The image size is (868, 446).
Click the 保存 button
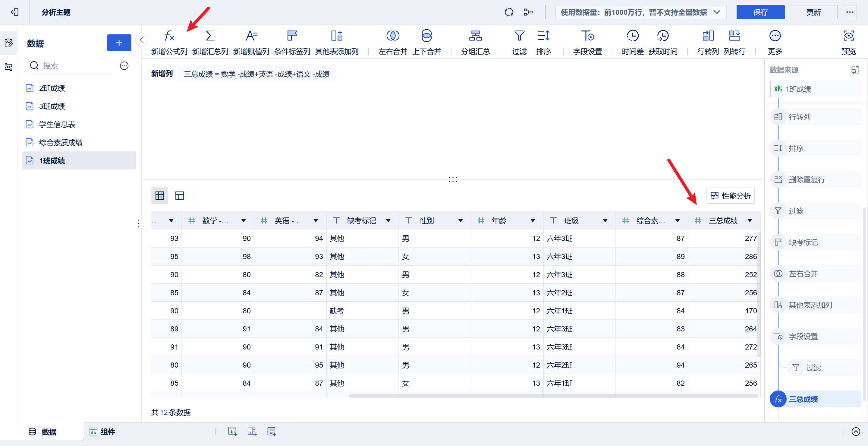(760, 12)
